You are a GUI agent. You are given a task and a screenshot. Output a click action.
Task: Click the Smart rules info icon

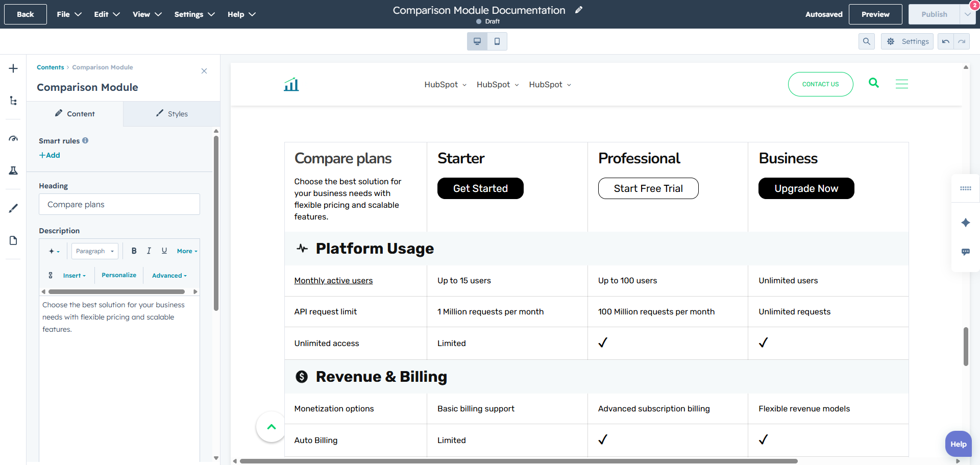point(85,140)
